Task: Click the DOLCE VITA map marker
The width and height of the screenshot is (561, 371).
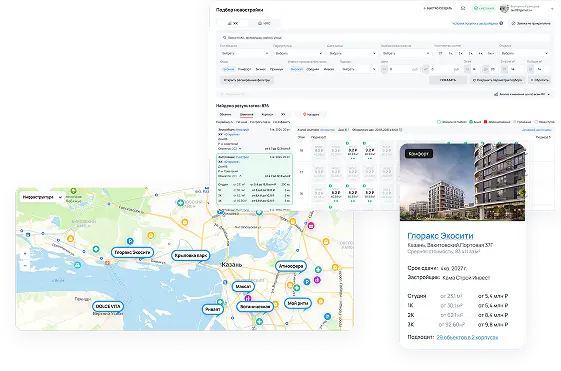Action: click(x=108, y=307)
